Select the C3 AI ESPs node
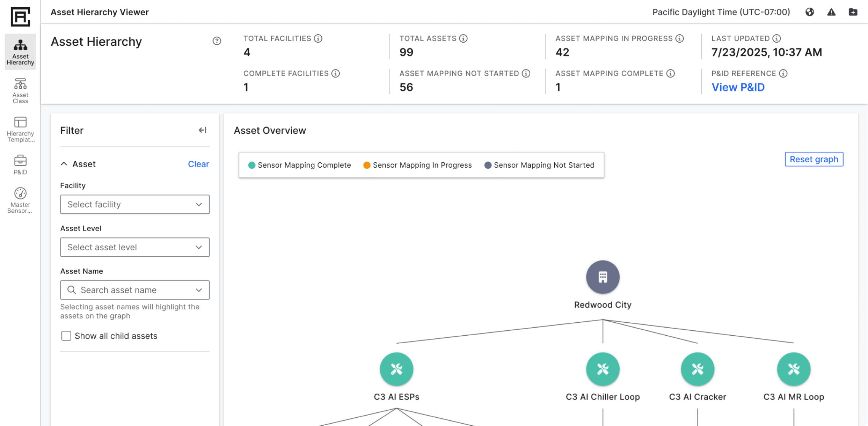 pos(396,369)
